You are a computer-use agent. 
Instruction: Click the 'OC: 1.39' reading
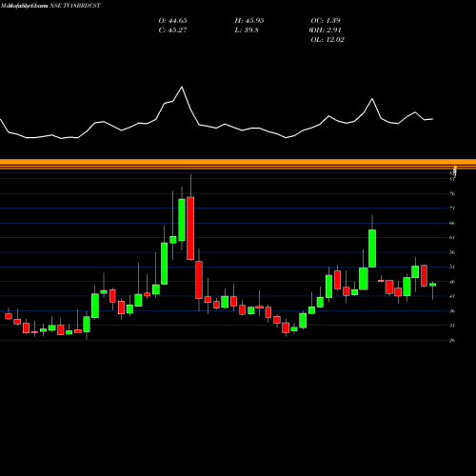point(326,21)
